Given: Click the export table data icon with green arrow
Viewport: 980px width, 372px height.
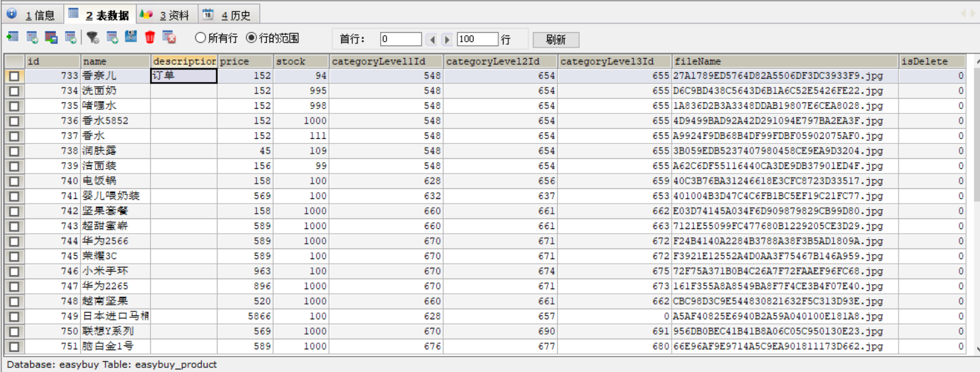Looking at the screenshot, I should tap(13, 37).
